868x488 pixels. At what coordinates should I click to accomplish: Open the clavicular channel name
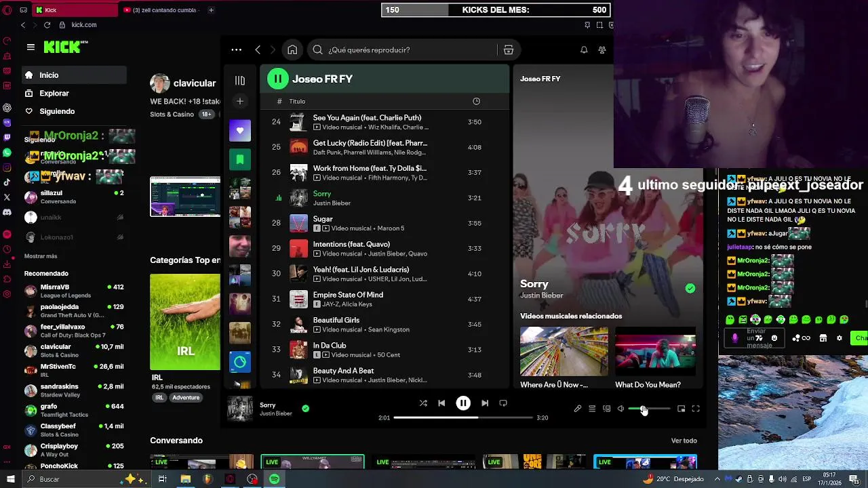pyautogui.click(x=194, y=83)
